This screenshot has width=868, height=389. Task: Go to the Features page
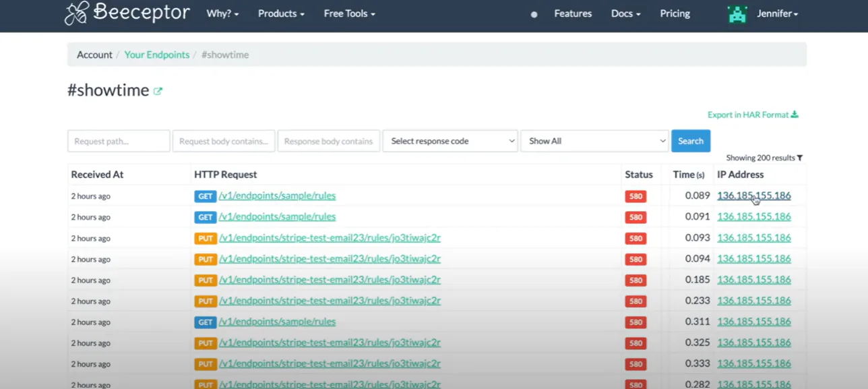(x=573, y=13)
